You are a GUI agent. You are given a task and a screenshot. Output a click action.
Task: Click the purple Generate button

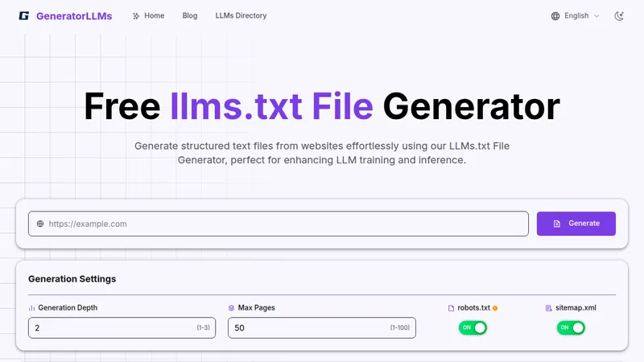(576, 224)
